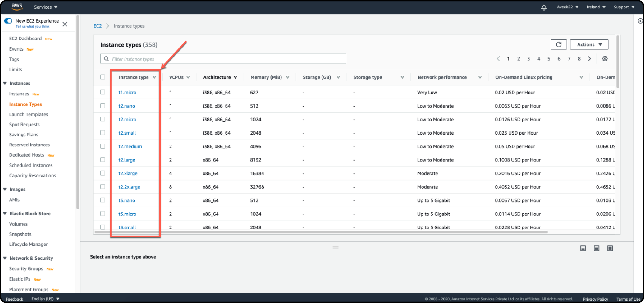Screen dimensions: 644x303
Task: Select the half-height panel layout icon
Action: (x=597, y=248)
